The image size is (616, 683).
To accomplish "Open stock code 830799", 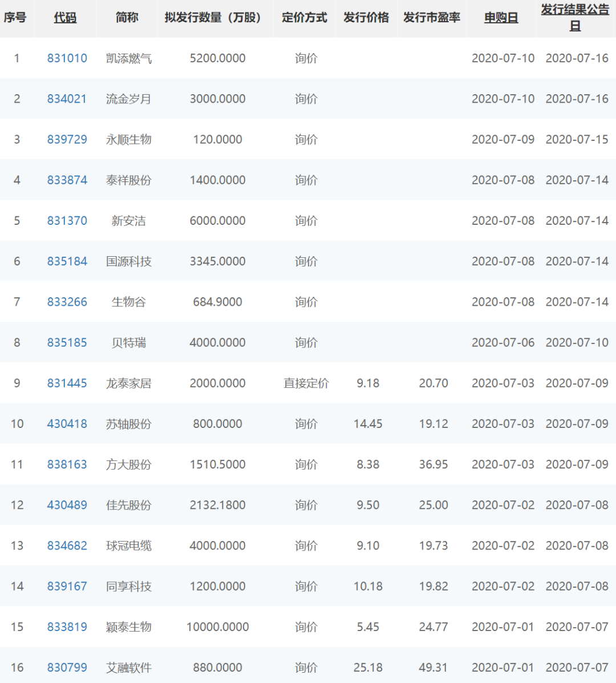I will click(x=67, y=668).
